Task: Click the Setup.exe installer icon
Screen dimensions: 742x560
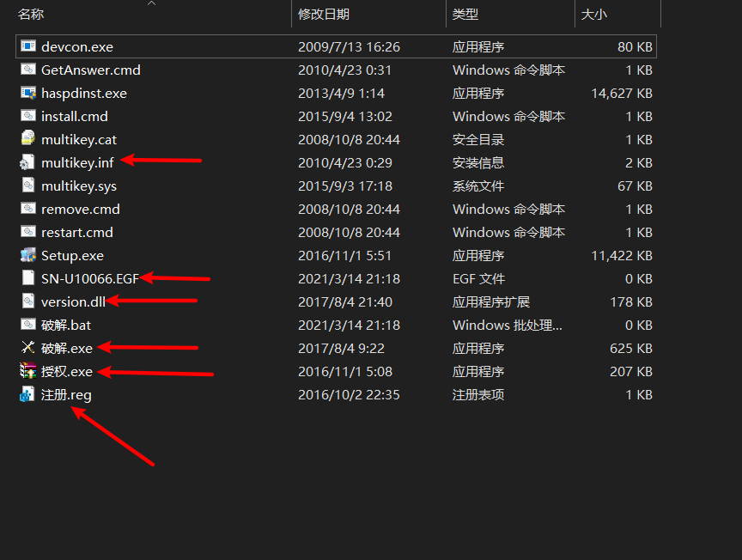Action: pyautogui.click(x=28, y=255)
